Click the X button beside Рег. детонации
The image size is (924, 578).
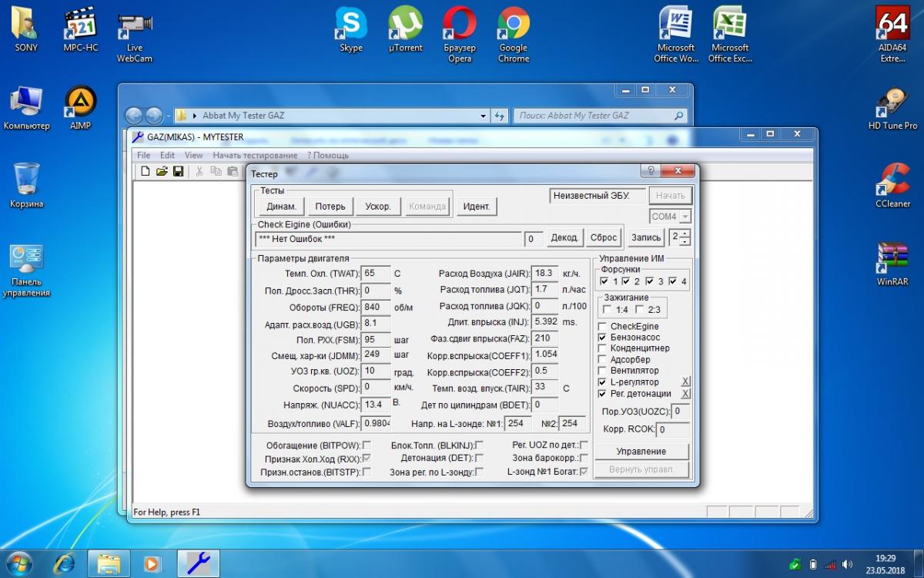coord(685,394)
